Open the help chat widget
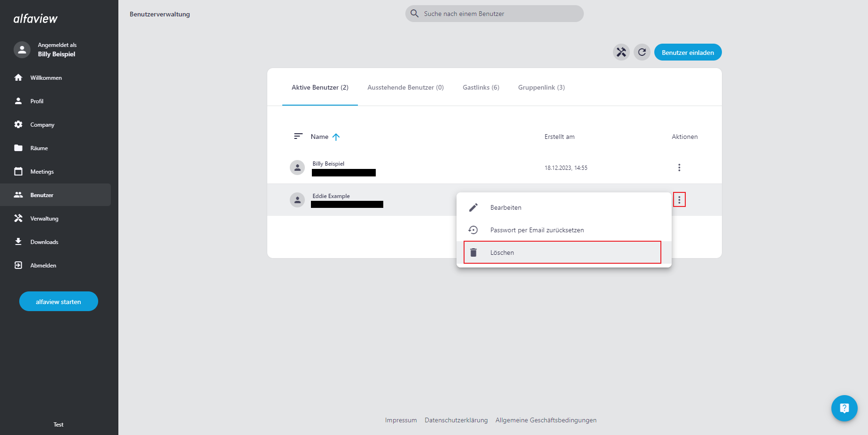Screen dimensions: 868x435 pos(844,408)
